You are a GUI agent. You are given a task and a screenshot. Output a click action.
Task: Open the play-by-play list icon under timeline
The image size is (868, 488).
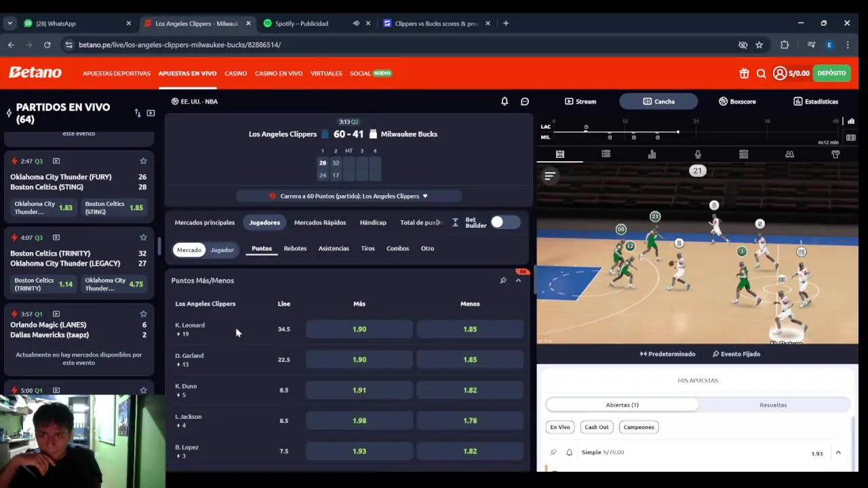[x=606, y=155]
